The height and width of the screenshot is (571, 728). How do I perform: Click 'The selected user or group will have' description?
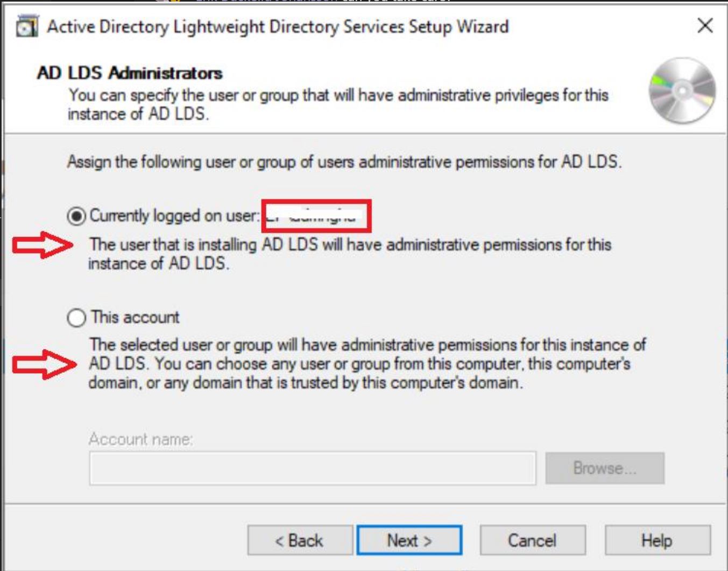coord(367,363)
